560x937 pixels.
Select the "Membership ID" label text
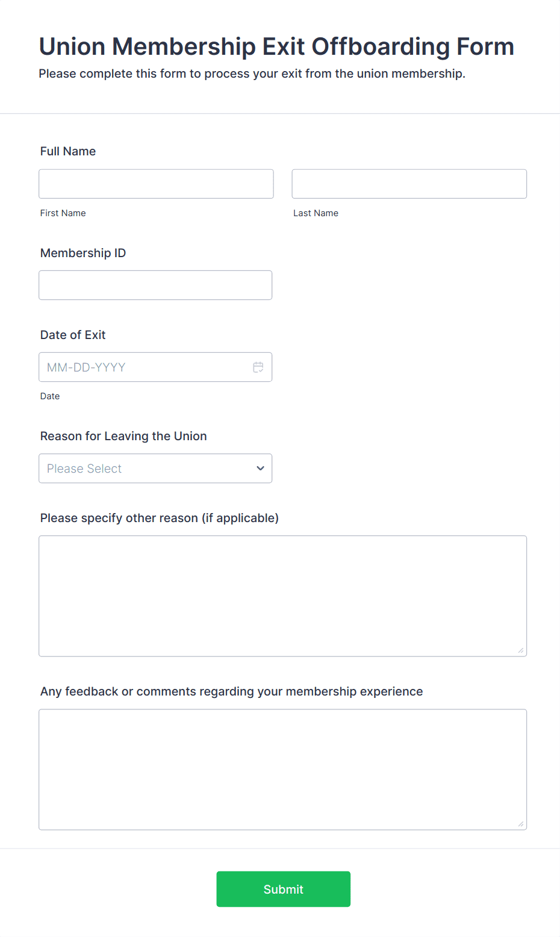(x=83, y=253)
